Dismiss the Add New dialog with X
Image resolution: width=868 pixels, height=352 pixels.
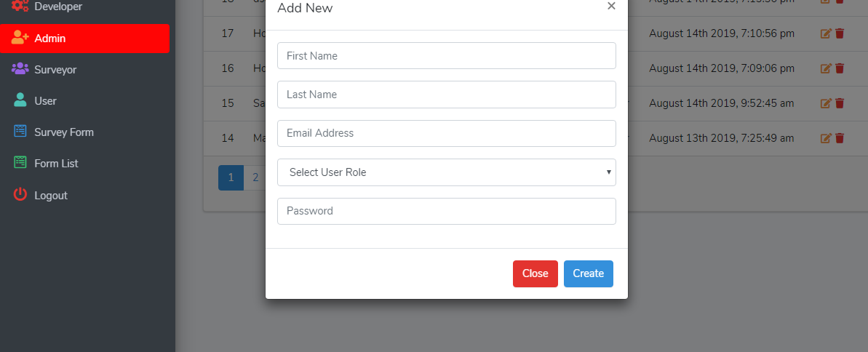[x=611, y=6]
